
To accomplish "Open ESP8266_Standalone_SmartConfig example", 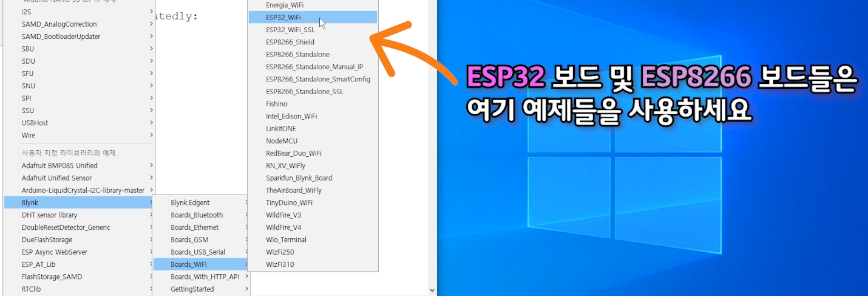I will pyautogui.click(x=313, y=79).
